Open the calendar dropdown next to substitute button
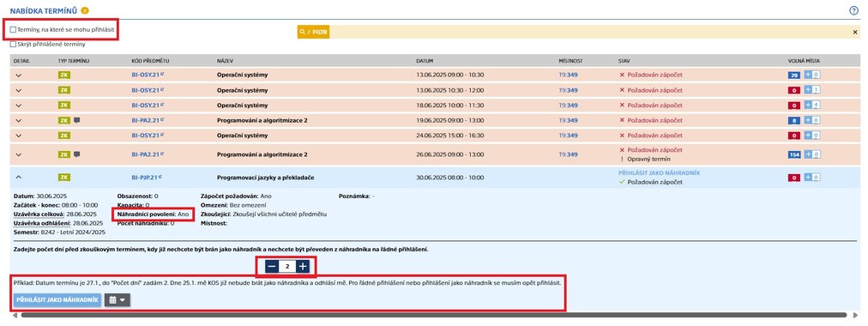This screenshot has width=868, height=326. tap(118, 300)
